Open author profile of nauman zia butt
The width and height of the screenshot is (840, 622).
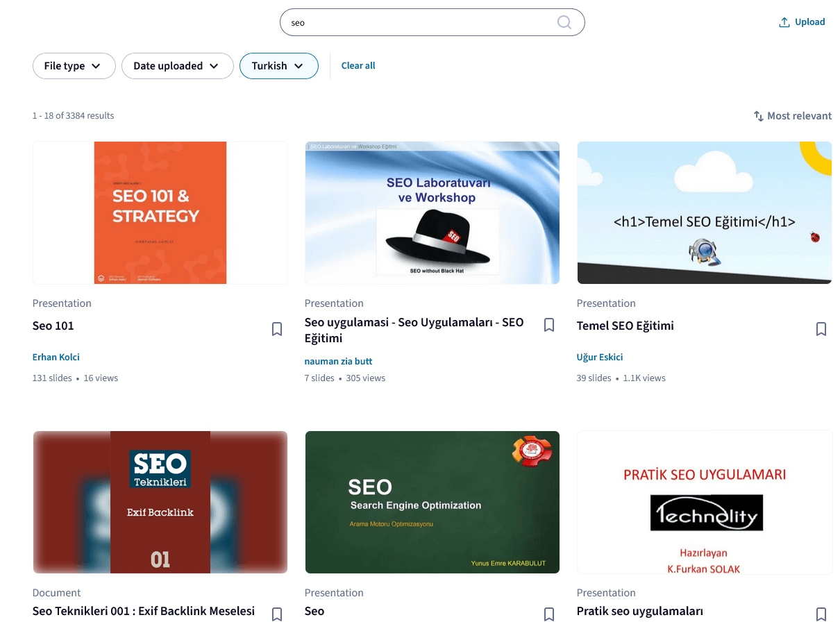click(338, 361)
